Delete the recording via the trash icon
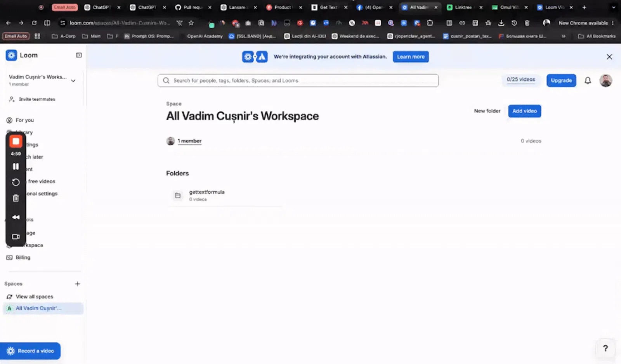621x364 pixels. click(16, 198)
